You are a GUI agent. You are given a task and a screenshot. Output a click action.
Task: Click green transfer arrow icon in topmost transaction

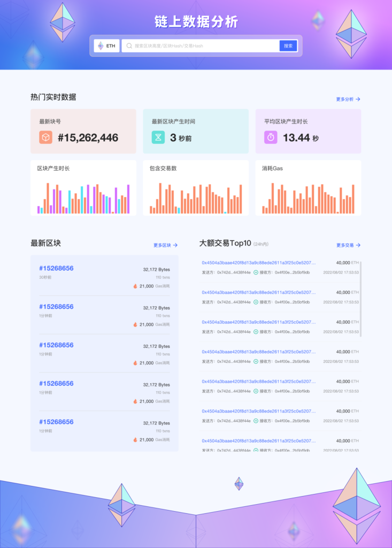256,272
